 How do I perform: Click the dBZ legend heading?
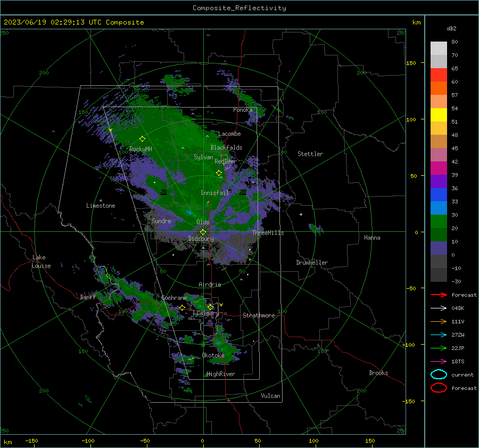pyautogui.click(x=451, y=28)
